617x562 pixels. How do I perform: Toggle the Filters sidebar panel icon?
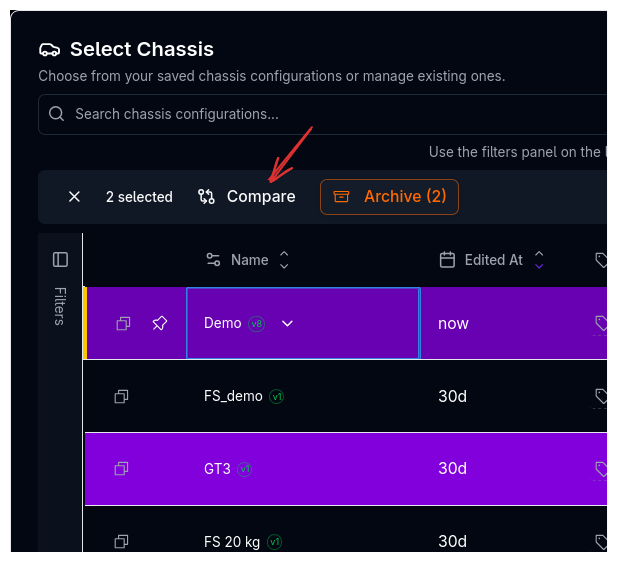click(x=60, y=260)
